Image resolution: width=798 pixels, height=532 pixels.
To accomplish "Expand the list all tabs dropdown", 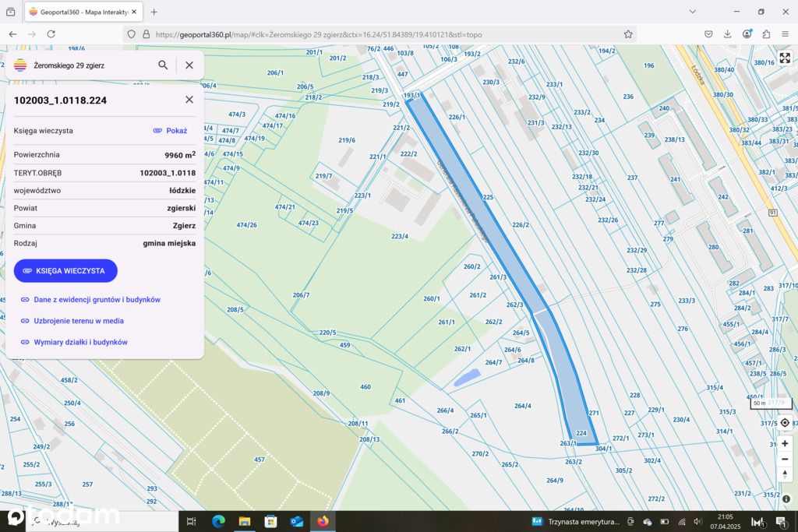I will pyautogui.click(x=692, y=12).
